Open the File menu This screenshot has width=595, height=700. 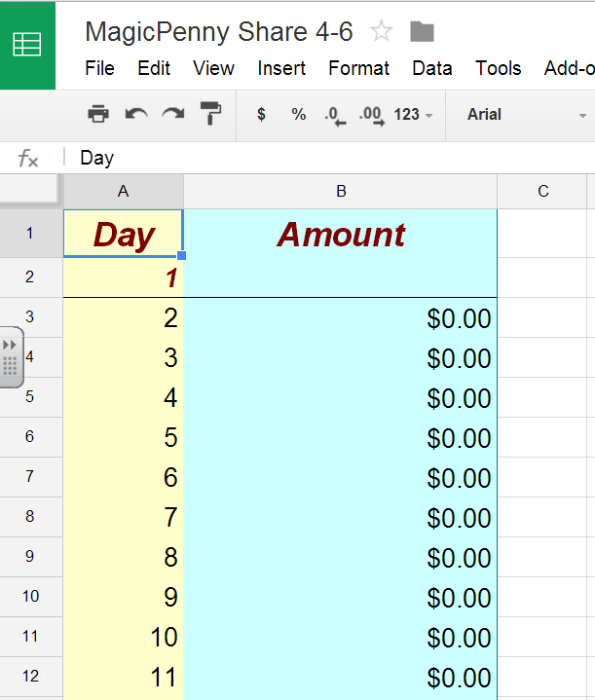click(x=99, y=68)
